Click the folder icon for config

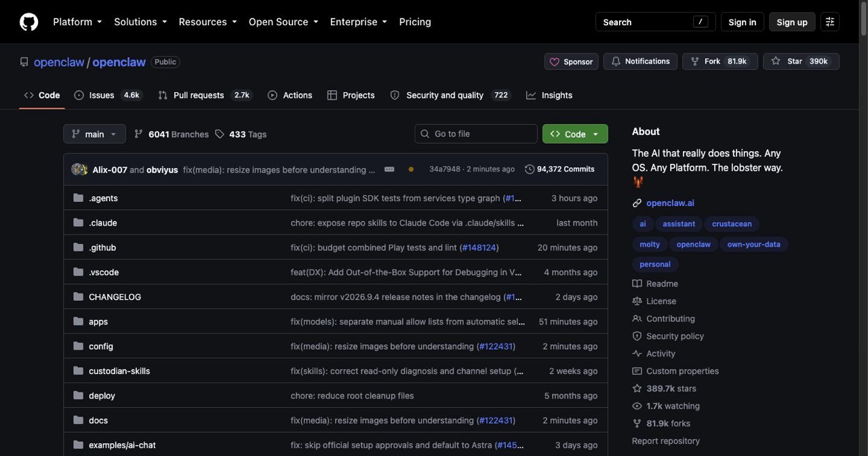pyautogui.click(x=78, y=346)
